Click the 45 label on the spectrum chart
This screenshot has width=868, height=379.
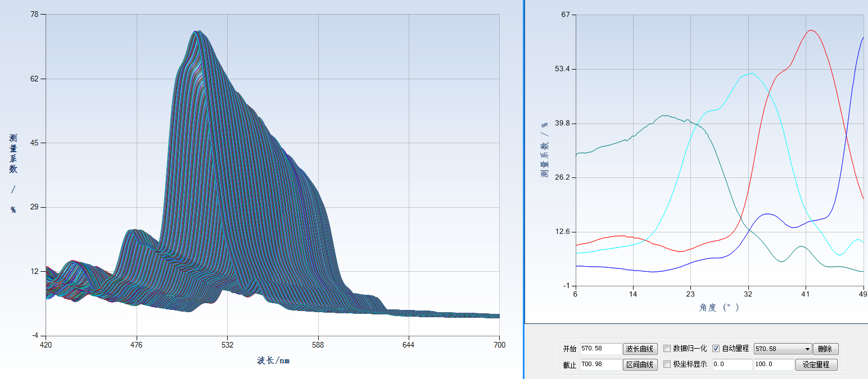34,143
